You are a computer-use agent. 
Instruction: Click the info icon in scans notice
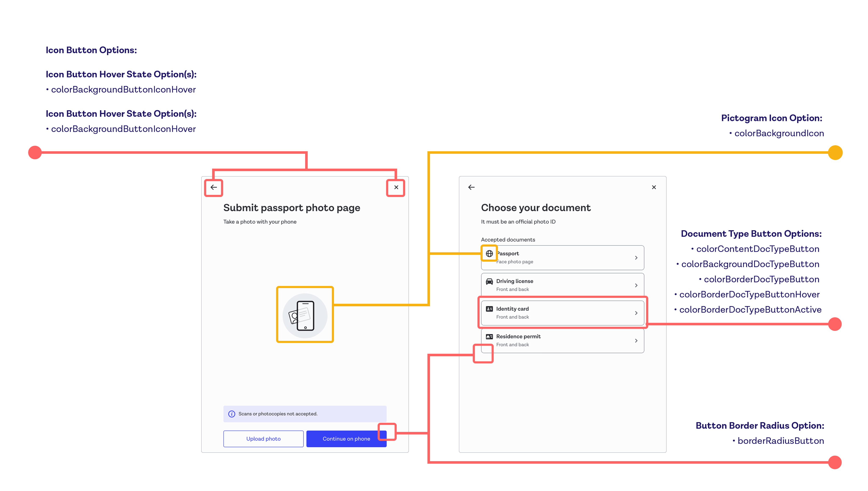pyautogui.click(x=231, y=414)
